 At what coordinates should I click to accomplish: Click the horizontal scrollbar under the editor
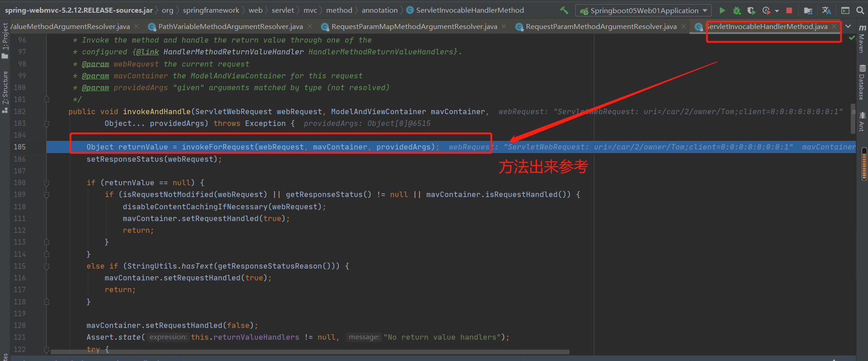[310, 351]
